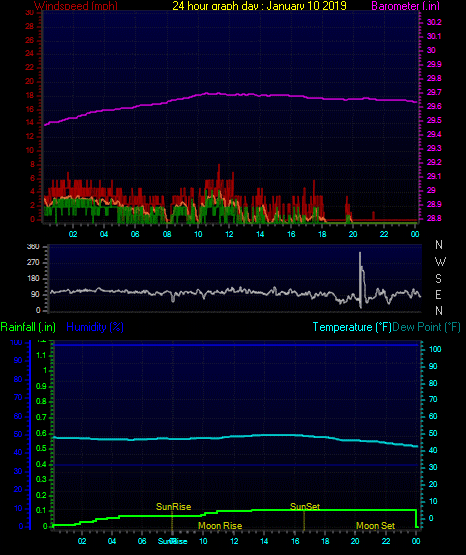Viewport: 466px width, 555px height.
Task: Click the Windspeed (mph) axis title
Action: (x=76, y=5)
